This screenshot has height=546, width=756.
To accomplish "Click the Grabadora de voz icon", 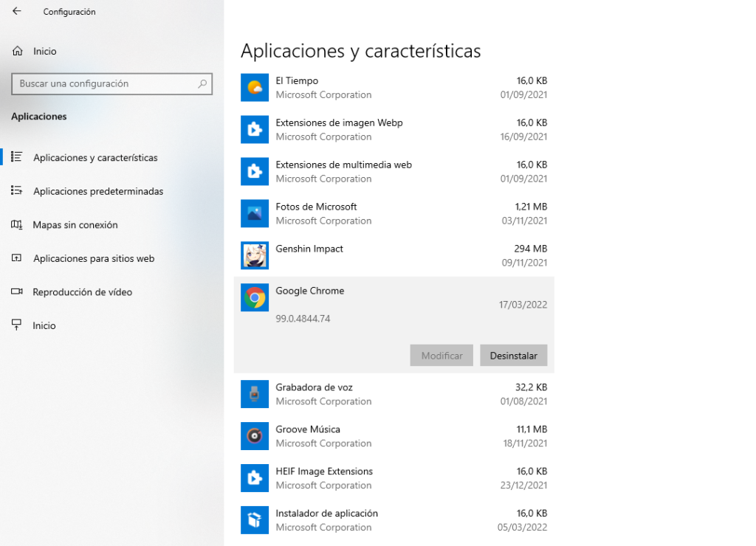I will (255, 394).
